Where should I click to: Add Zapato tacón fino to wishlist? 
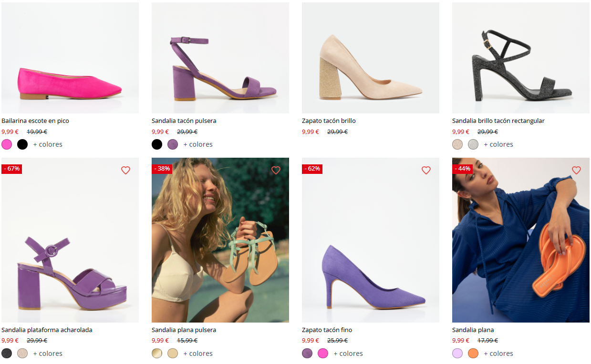(426, 170)
